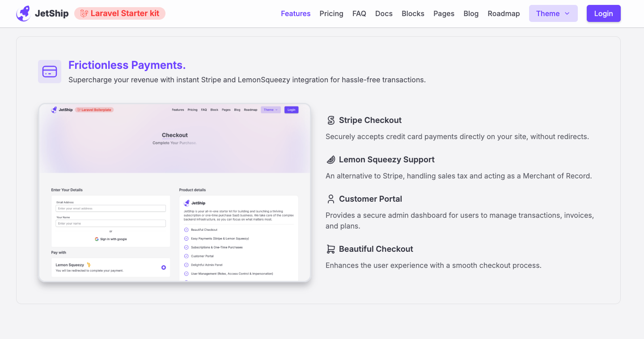Open the Theme dropdown
The image size is (644, 339).
[x=553, y=13]
